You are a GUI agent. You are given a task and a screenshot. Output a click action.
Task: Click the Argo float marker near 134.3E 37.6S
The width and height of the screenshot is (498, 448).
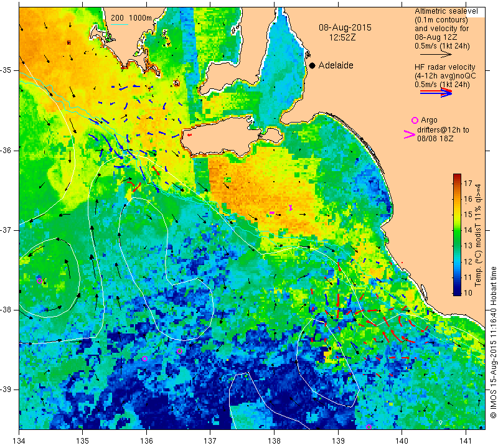(39, 281)
